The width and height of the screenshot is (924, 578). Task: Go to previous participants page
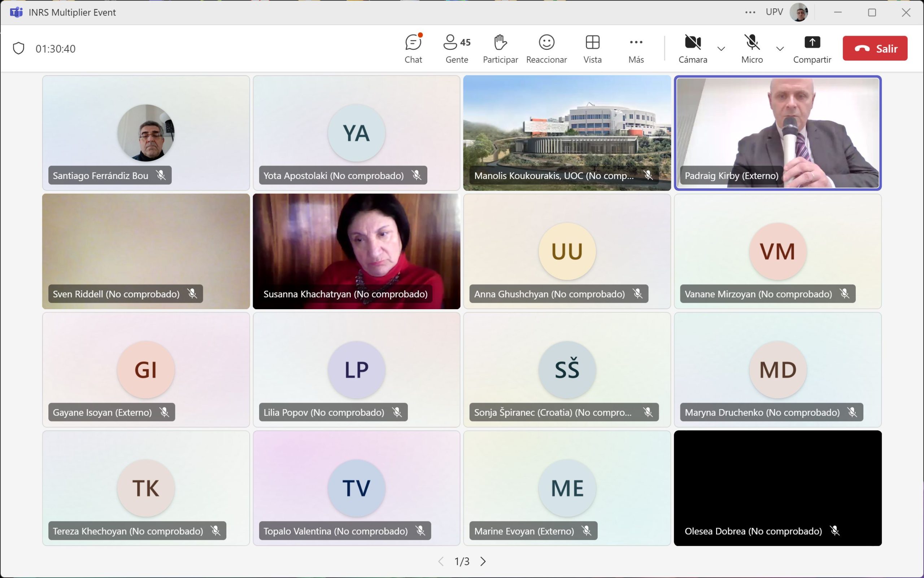441,561
